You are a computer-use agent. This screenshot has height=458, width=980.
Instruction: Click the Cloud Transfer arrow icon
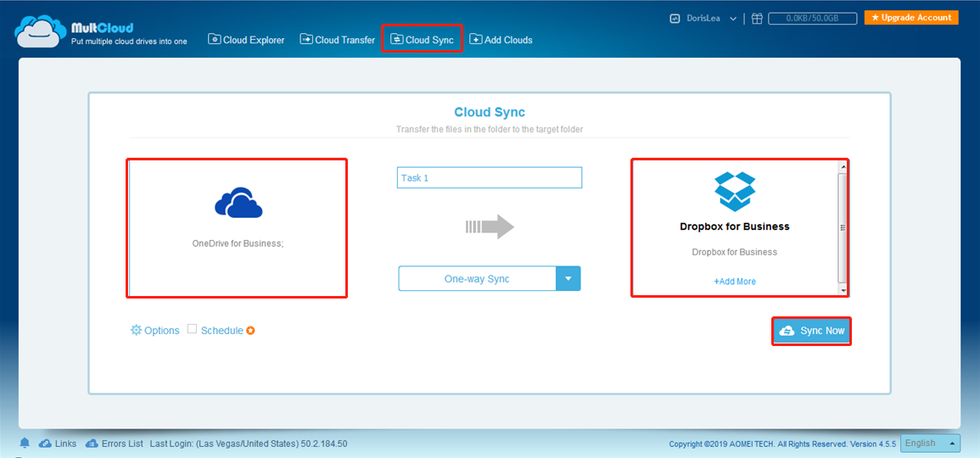[306, 39]
